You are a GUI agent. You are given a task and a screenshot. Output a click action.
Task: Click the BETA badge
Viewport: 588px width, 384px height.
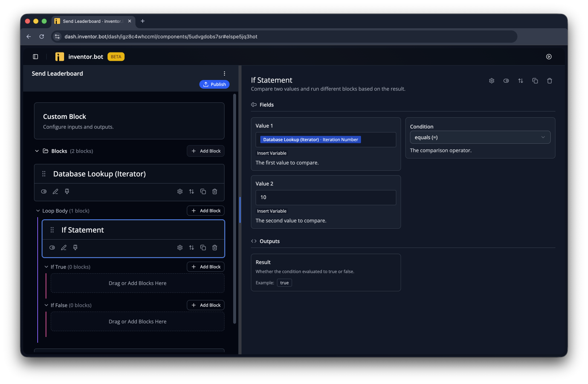116,56
